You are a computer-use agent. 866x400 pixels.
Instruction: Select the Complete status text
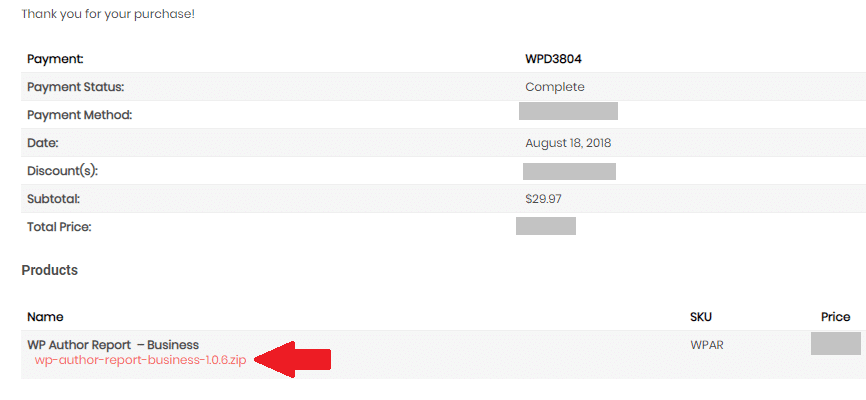pyautogui.click(x=555, y=87)
